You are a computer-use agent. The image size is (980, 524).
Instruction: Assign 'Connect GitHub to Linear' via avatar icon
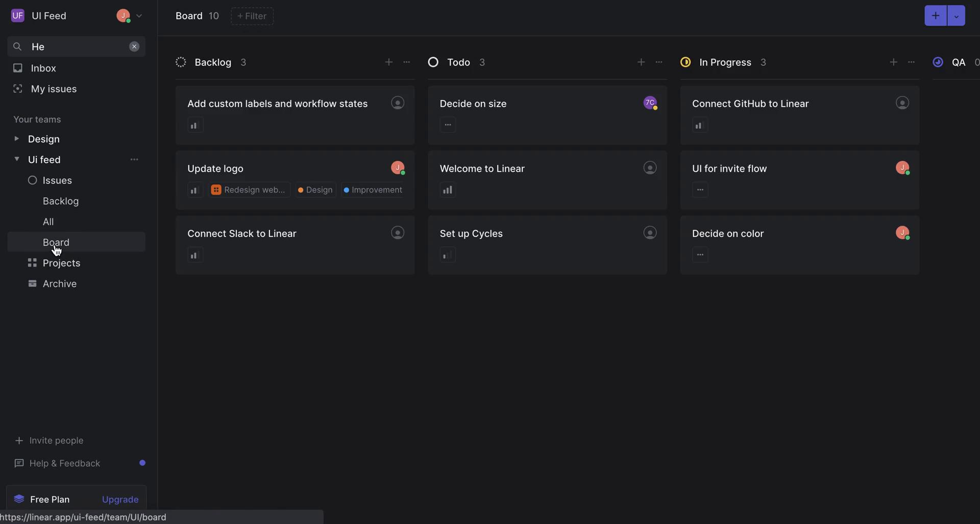[902, 103]
